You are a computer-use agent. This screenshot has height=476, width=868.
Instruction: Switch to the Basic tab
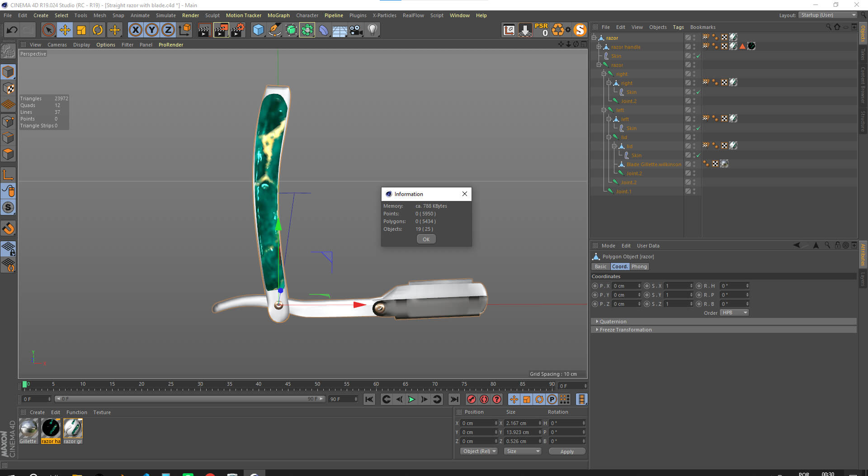click(x=600, y=266)
